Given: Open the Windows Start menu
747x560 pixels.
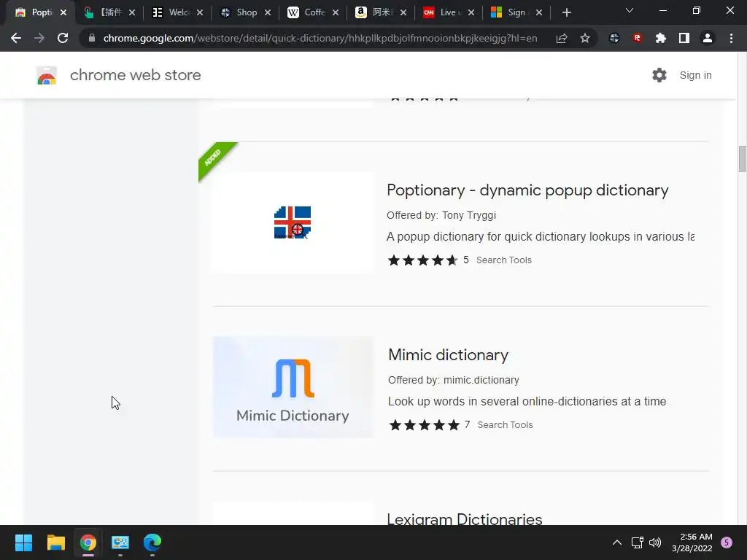Looking at the screenshot, I should click(x=23, y=542).
